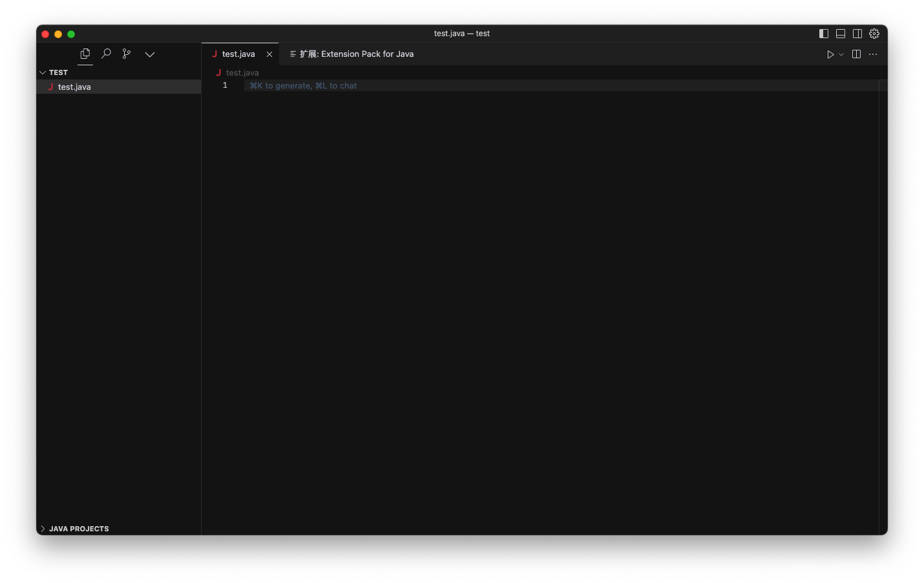Close the window with red button
This screenshot has height=583, width=924.
tap(45, 34)
